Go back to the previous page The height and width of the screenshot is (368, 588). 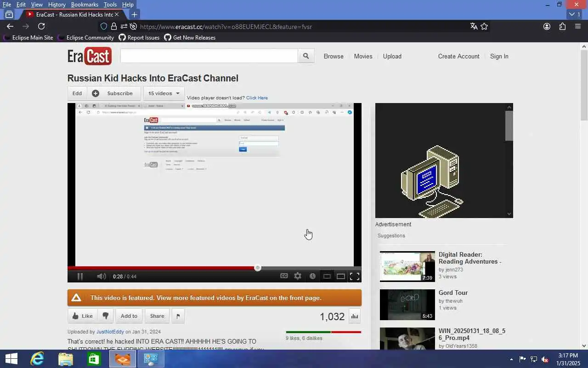[x=10, y=26]
